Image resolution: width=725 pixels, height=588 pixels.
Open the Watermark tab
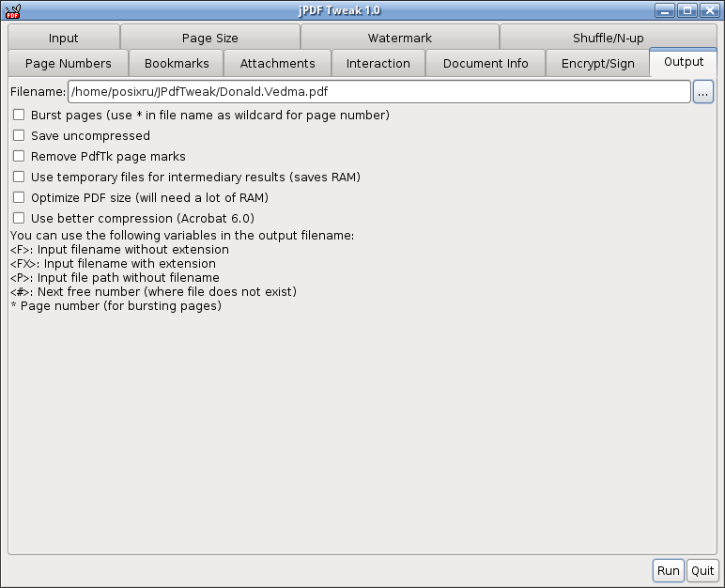click(399, 38)
